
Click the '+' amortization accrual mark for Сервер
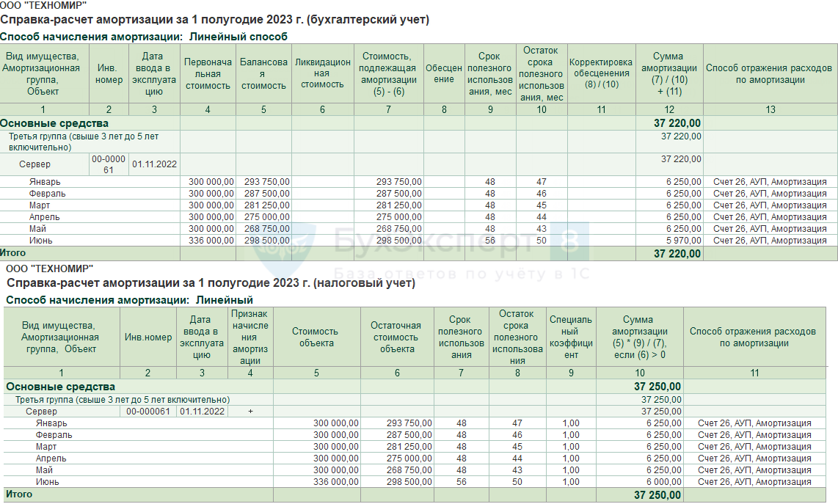(250, 412)
